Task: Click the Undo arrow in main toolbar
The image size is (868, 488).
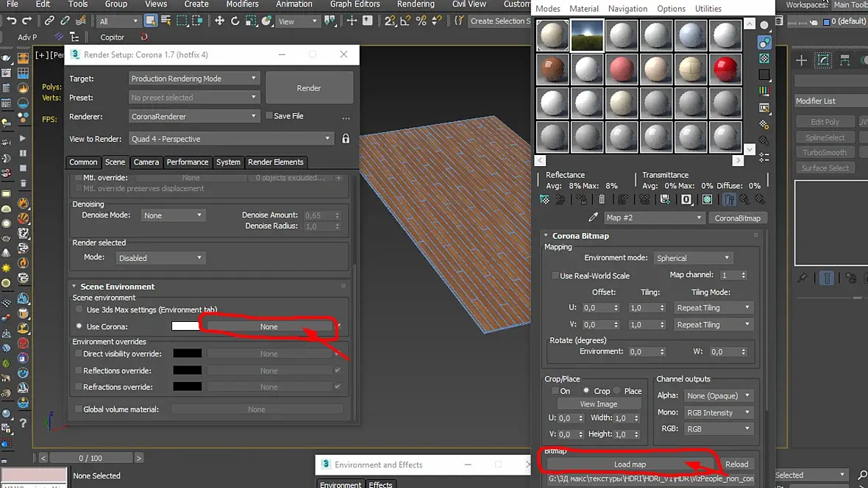Action: [x=10, y=21]
